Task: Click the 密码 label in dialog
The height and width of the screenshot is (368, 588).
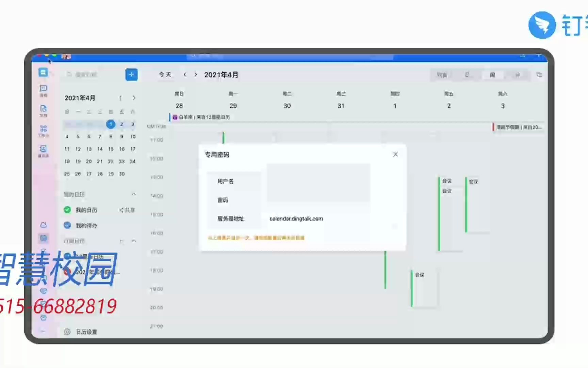Action: 223,200
